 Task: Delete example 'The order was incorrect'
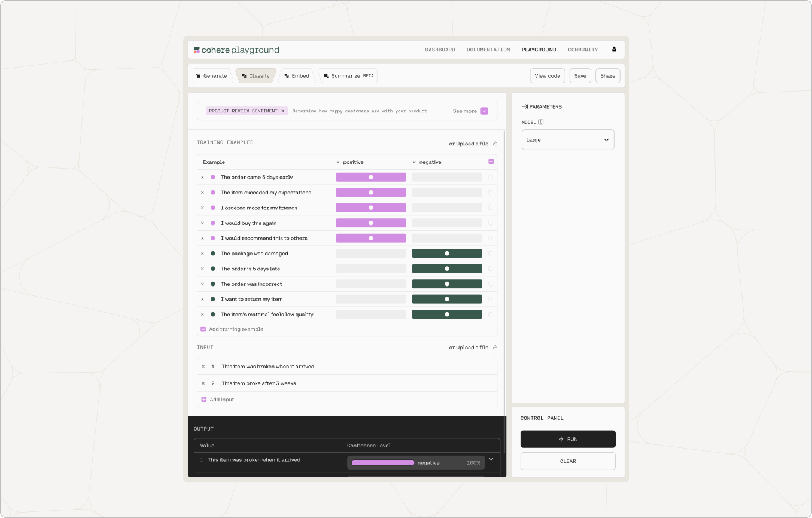[202, 284]
